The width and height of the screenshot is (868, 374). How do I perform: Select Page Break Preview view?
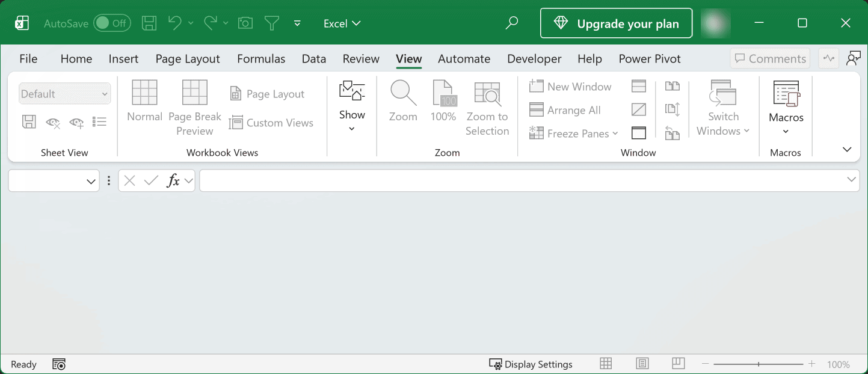point(195,108)
